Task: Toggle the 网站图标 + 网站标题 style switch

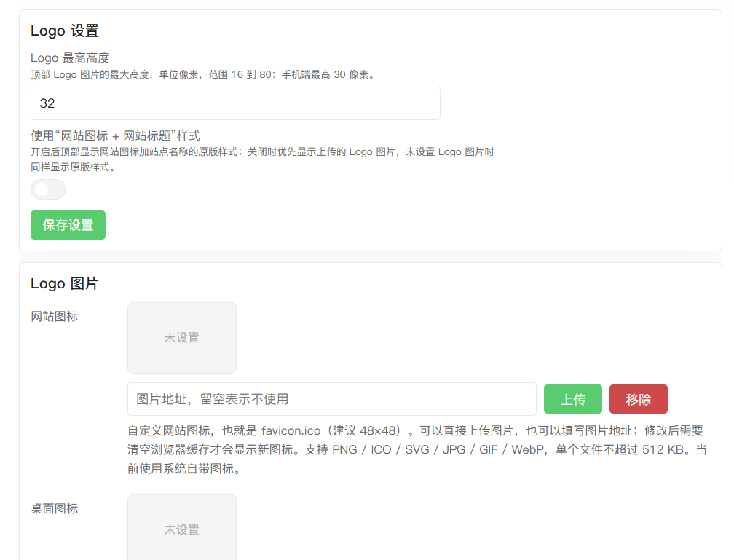Action: (48, 189)
